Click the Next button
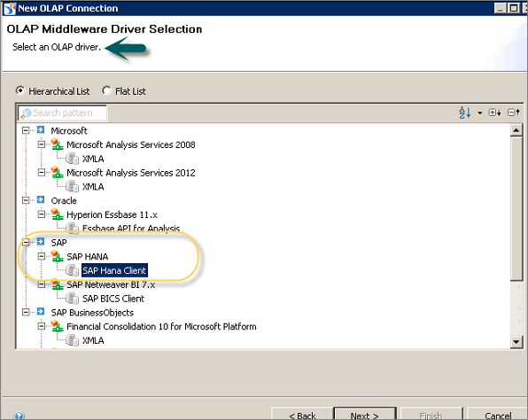The width and height of the screenshot is (528, 420). pos(365,415)
